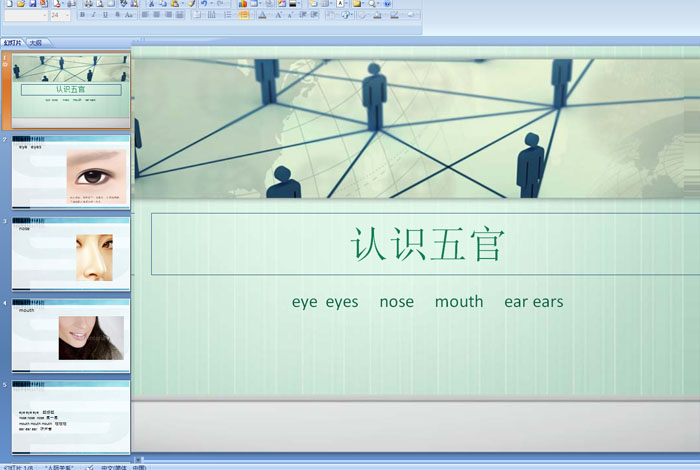The width and height of the screenshot is (700, 470).
Task: Toggle Underline formatting
Action: 105,15
